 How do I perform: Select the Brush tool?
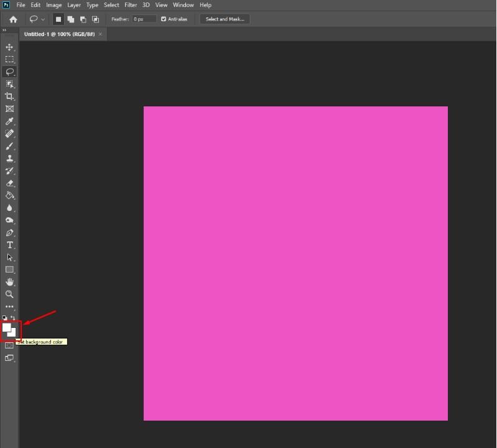9,146
